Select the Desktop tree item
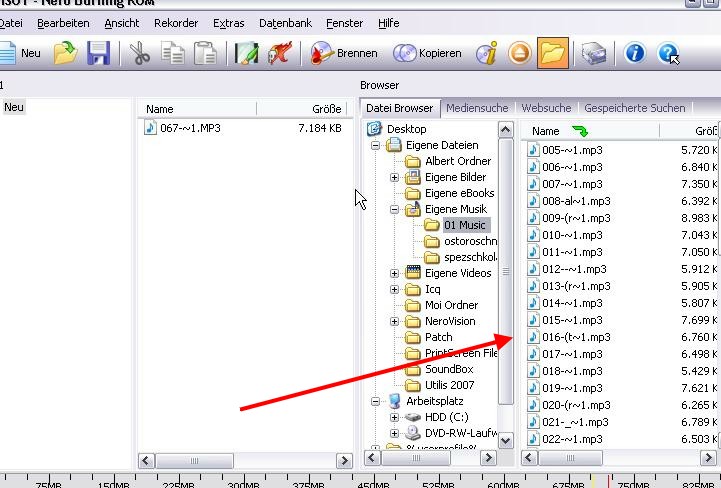The width and height of the screenshot is (721, 488). (406, 129)
